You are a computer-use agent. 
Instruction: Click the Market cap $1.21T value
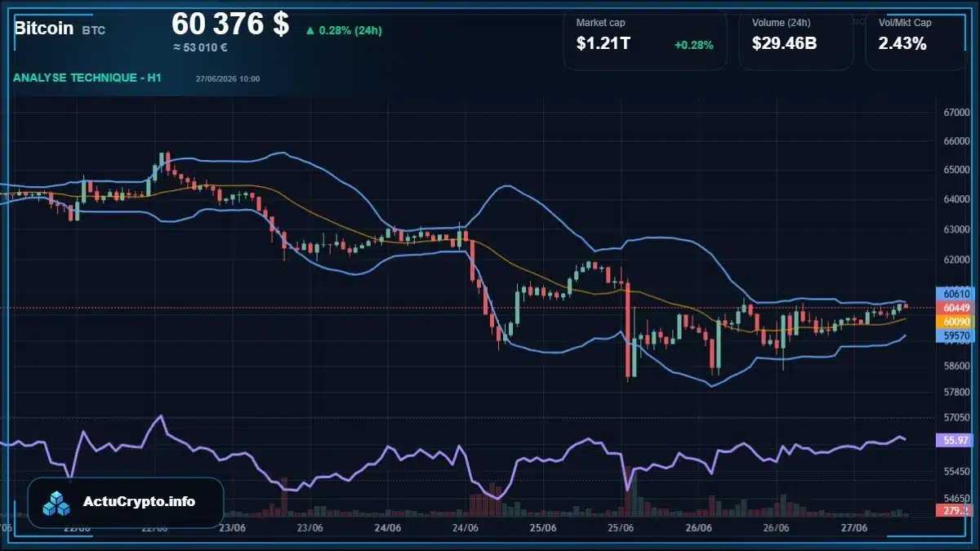click(604, 44)
